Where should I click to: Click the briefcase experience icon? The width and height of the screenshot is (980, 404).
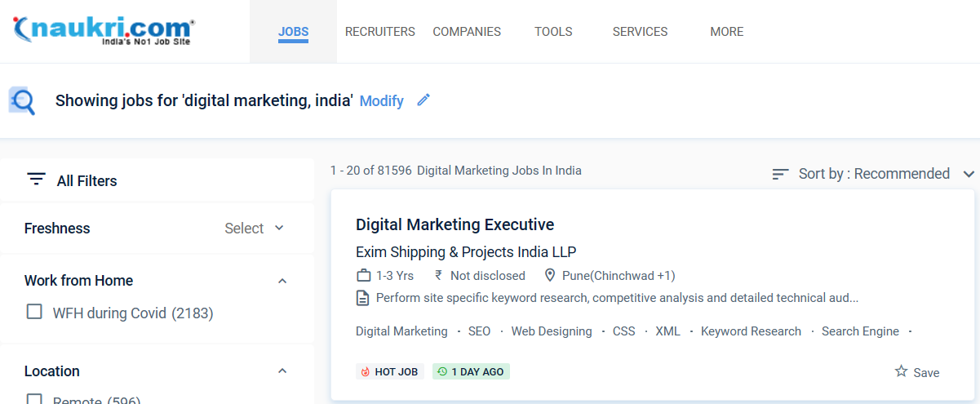click(364, 276)
